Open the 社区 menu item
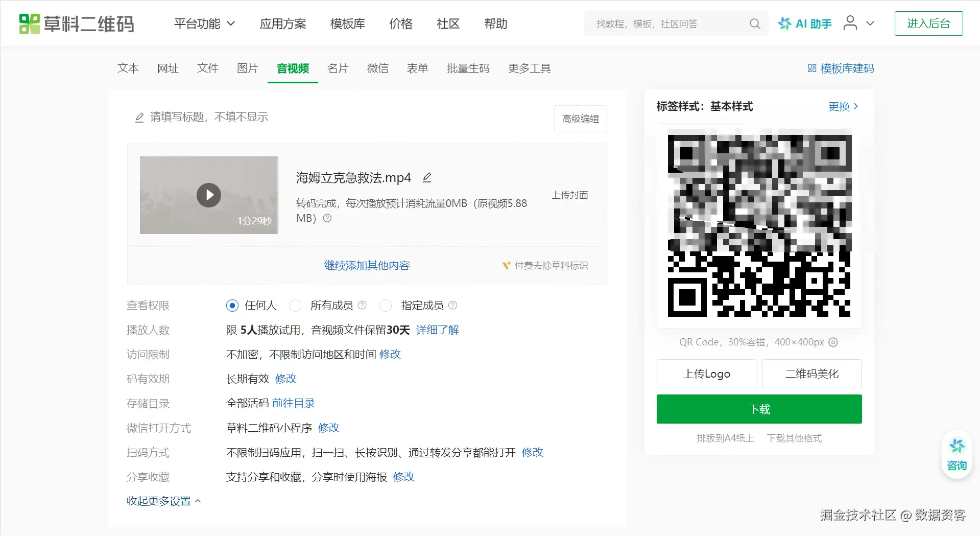The image size is (980, 536). 448,24
